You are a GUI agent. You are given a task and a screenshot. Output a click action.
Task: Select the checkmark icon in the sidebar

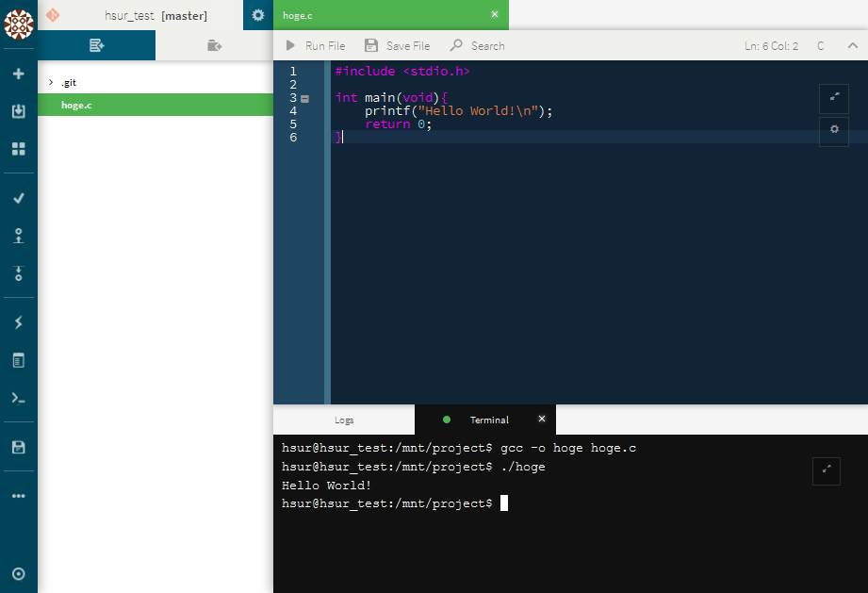[x=18, y=197]
